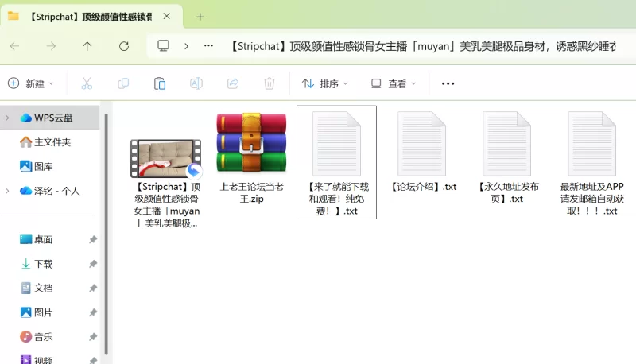Image resolution: width=636 pixels, height=364 pixels.
Task: Select 下载 in the sidebar
Action: (x=43, y=264)
